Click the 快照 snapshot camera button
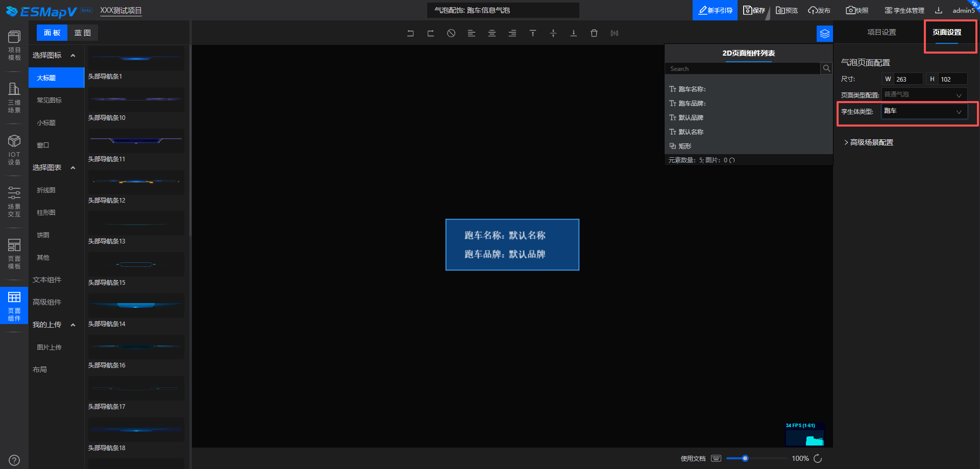Screen dimensions: 980x469 coord(857,10)
